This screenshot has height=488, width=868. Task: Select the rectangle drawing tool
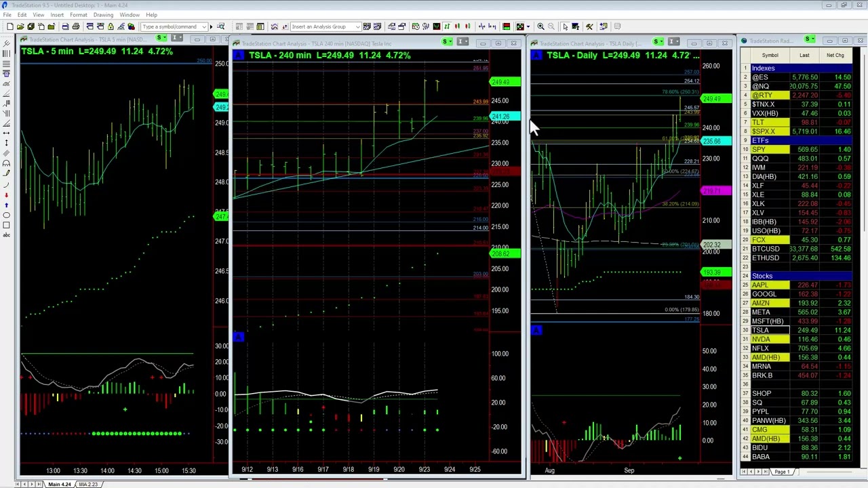[7, 225]
